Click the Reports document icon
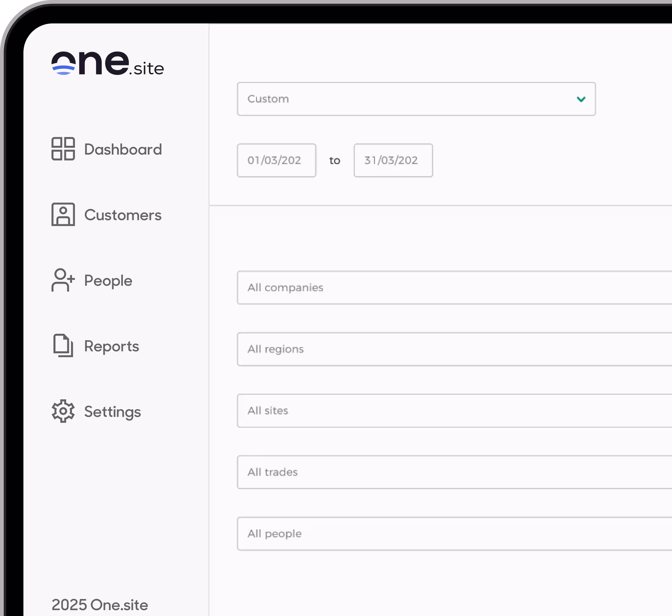This screenshot has width=672, height=616. coord(63,345)
